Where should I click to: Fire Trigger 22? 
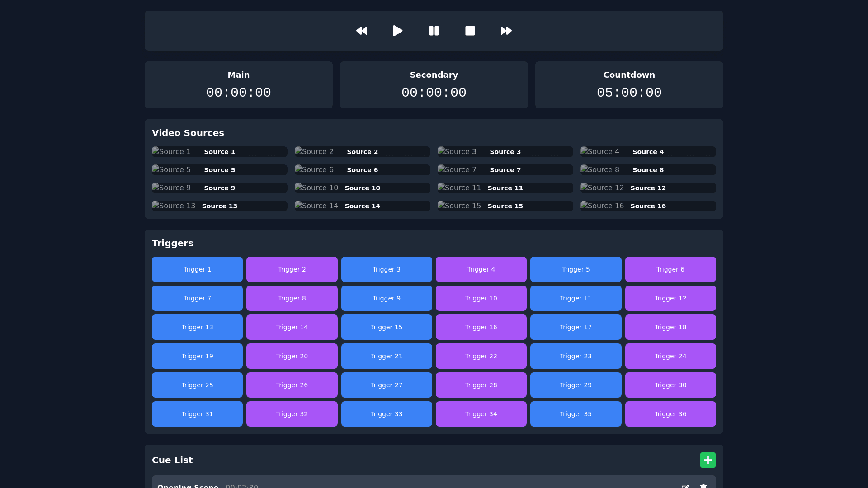click(x=481, y=356)
